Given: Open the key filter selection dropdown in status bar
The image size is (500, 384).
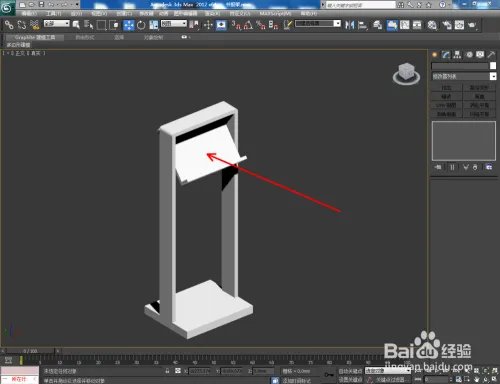Looking at the screenshot, I should (x=388, y=371).
